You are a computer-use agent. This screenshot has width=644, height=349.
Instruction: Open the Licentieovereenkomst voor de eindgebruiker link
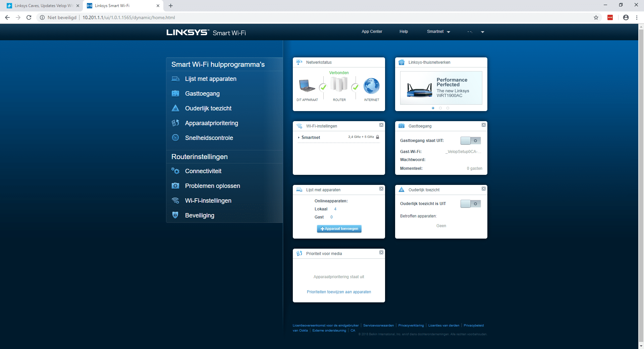(x=326, y=326)
